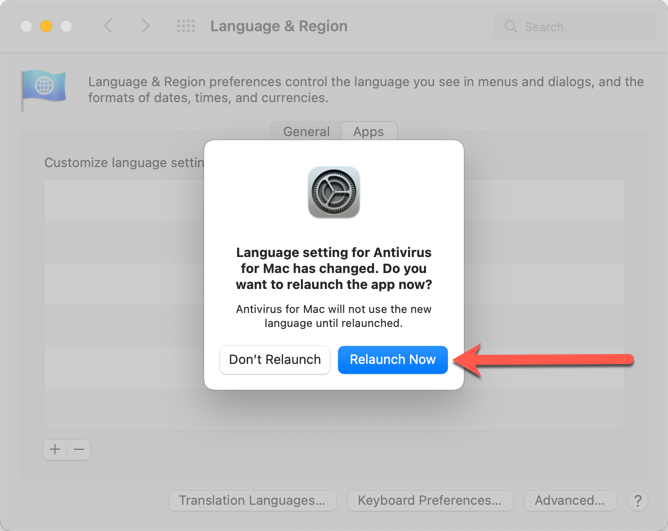Click the Language & Region flag icon
This screenshot has width=668, height=531.
pos(43,89)
